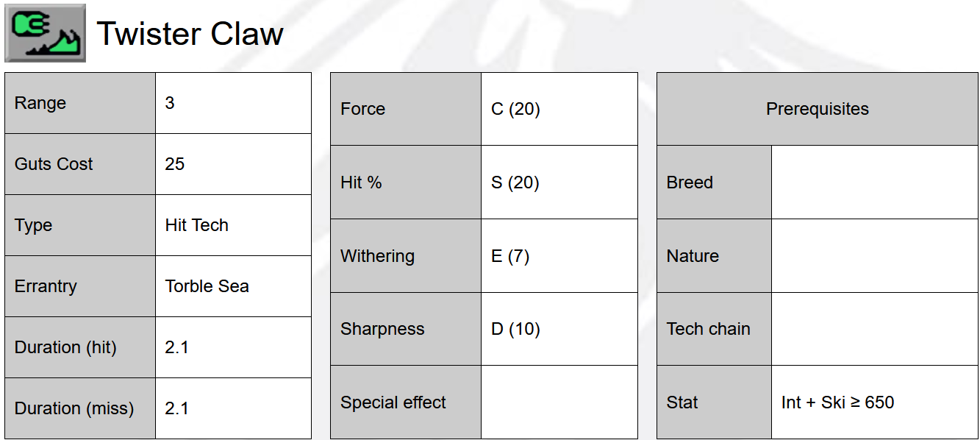Click the Guts Cost value 25
Image resolution: width=980 pixels, height=440 pixels.
[x=233, y=164]
